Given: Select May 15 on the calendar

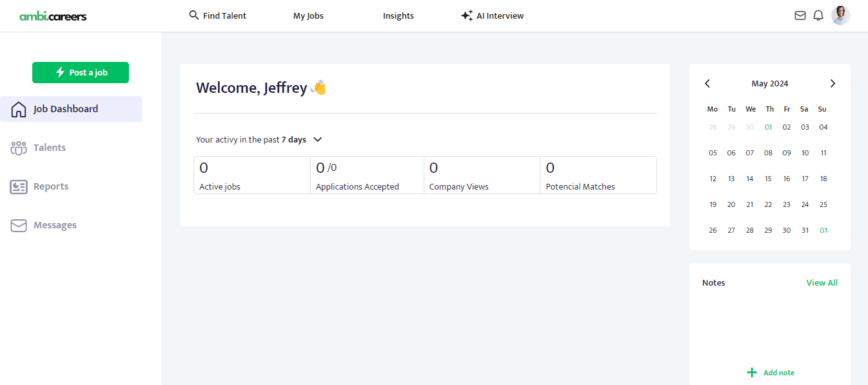Looking at the screenshot, I should point(768,179).
